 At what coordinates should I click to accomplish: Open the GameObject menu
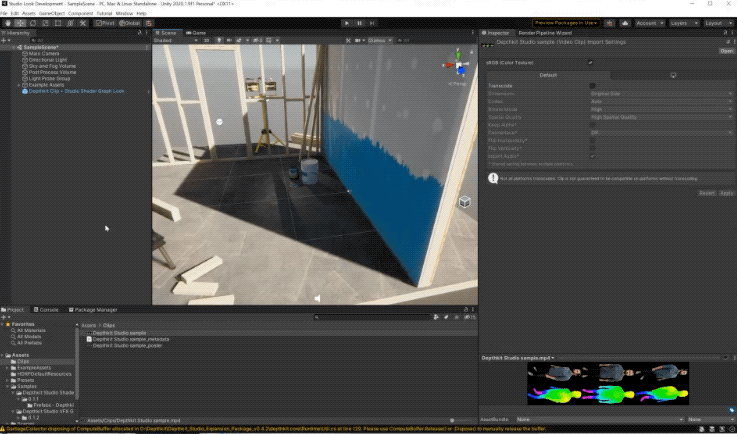point(52,14)
